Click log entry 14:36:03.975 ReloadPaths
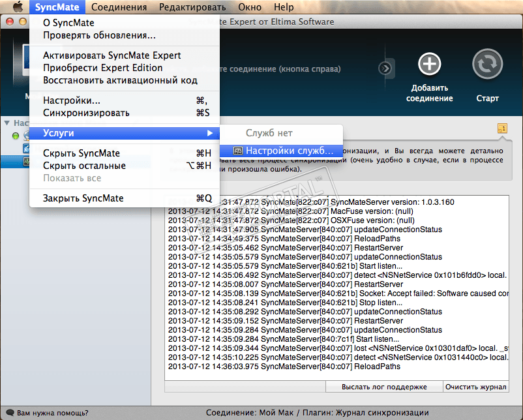Viewport: 523px width, 420px height. (284, 367)
